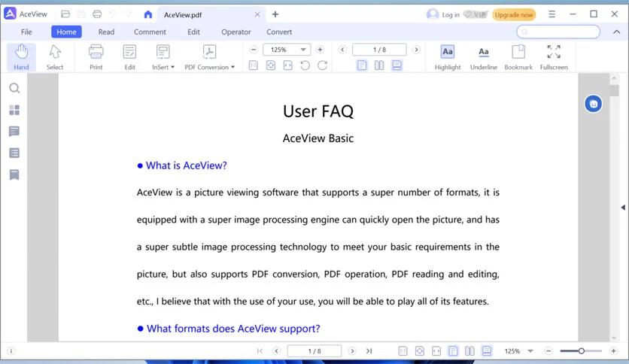Open the PDF Conversion dropdown
The image size is (629, 364).
tap(209, 57)
